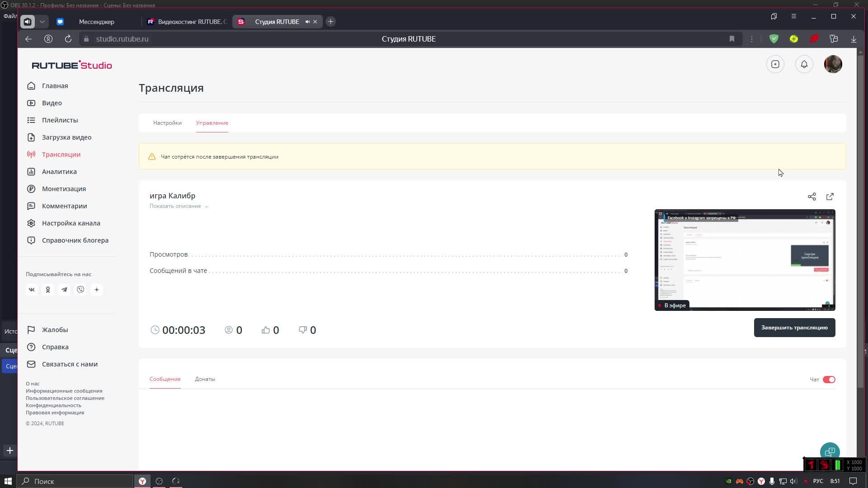Open the user avatar menu
The width and height of the screenshot is (868, 488).
[833, 64]
